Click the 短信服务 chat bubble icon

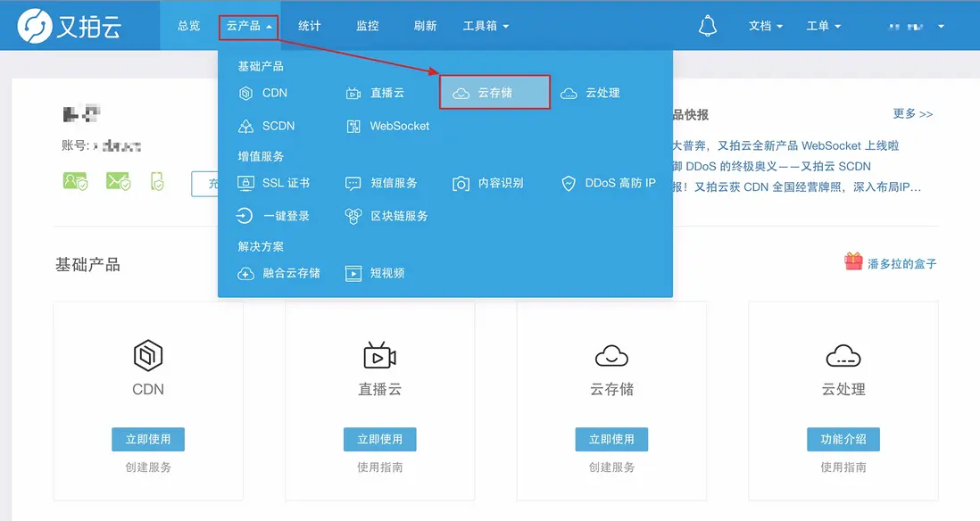[x=352, y=184]
